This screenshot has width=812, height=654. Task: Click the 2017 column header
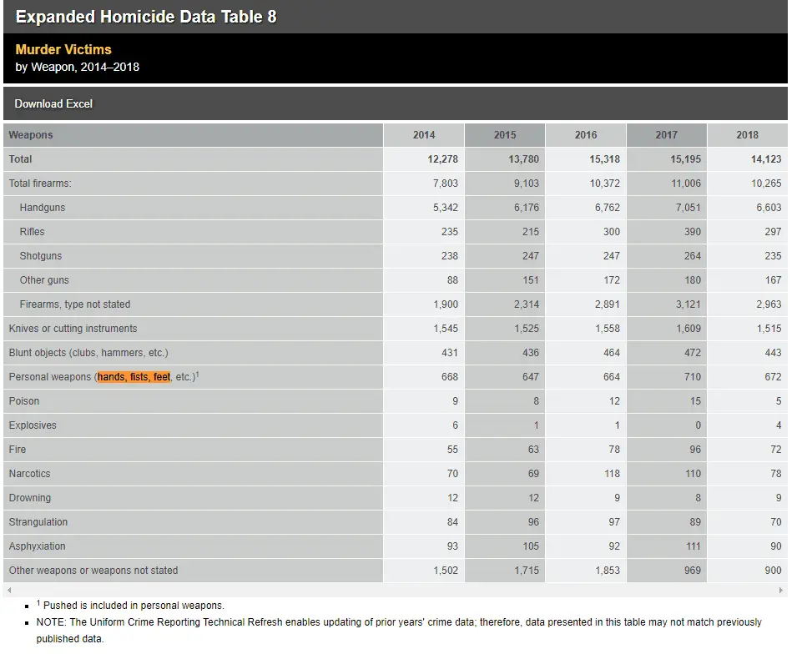click(667, 135)
